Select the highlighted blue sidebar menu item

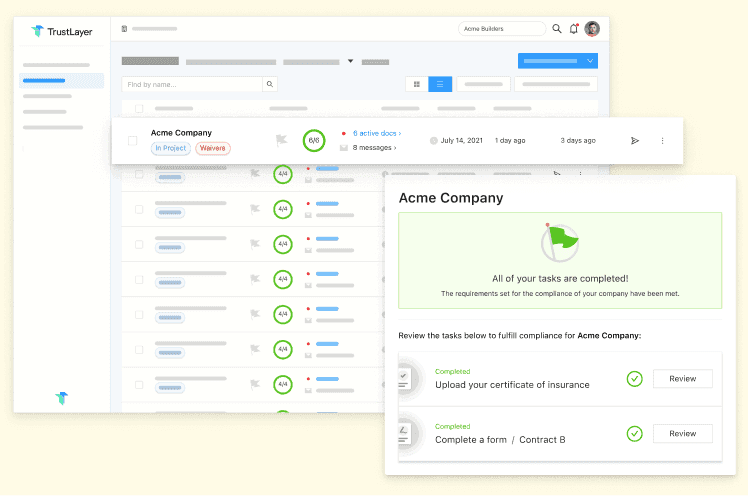(62, 81)
